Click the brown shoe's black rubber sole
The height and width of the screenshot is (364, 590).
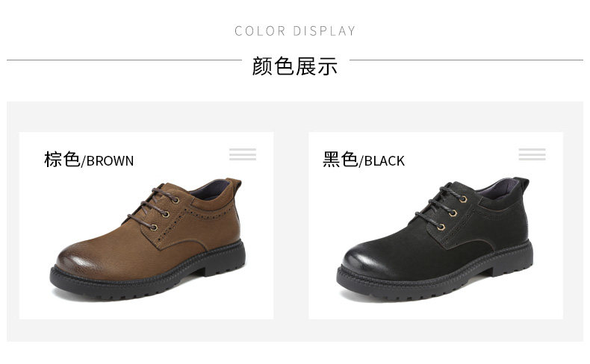[x=148, y=276]
